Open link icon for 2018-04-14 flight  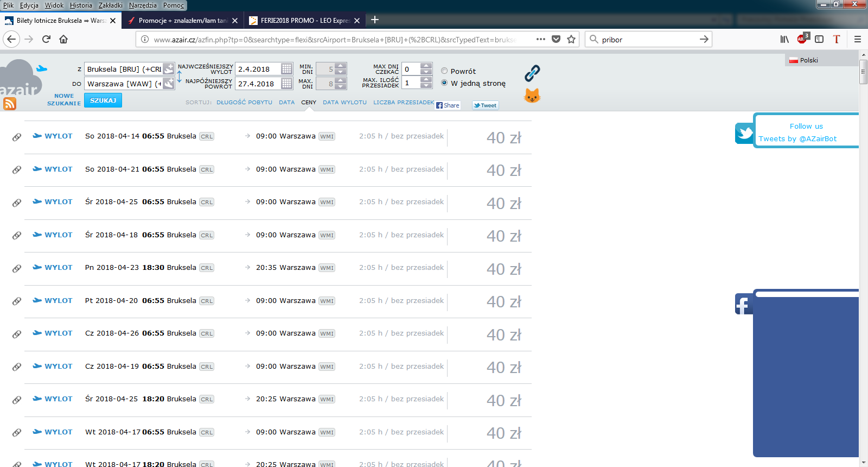click(17, 137)
